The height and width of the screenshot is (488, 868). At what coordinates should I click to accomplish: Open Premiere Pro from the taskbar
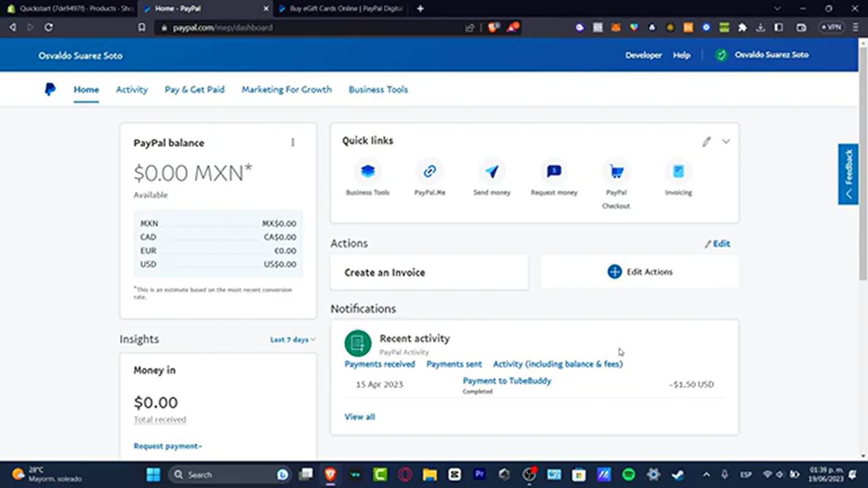479,474
